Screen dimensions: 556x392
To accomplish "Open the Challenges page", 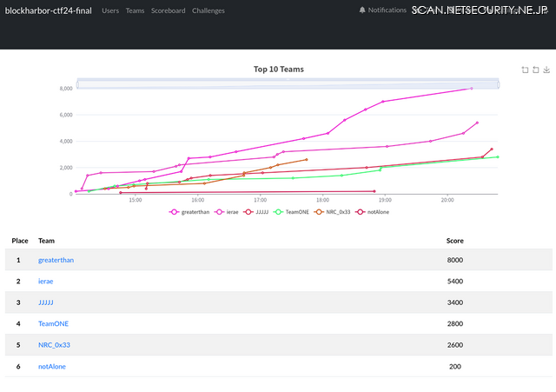I will point(208,10).
